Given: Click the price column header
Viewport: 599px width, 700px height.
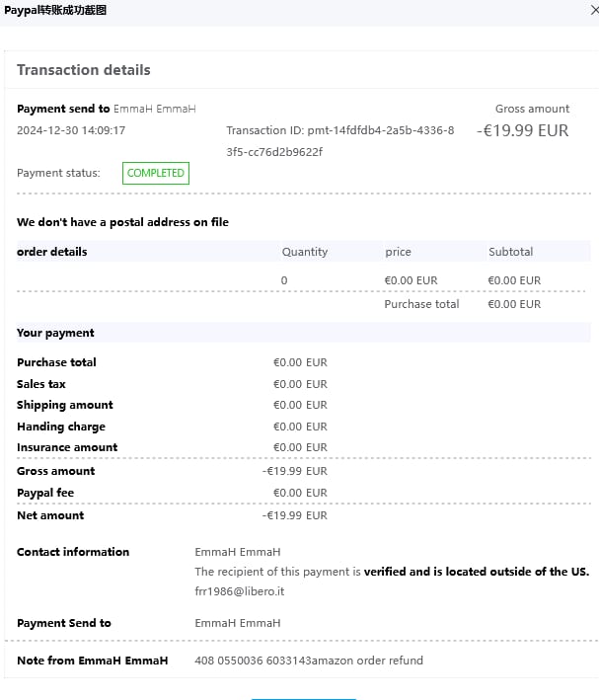Looking at the screenshot, I should 398,252.
